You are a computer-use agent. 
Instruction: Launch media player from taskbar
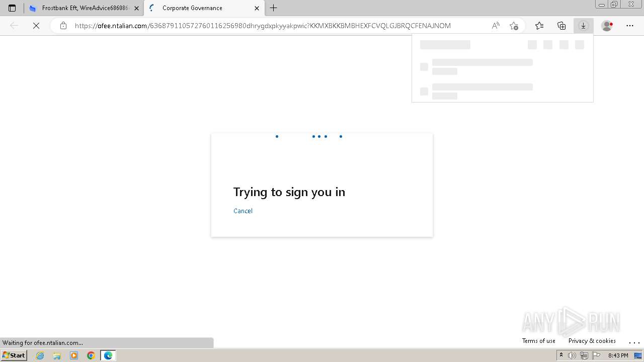pos(74,355)
